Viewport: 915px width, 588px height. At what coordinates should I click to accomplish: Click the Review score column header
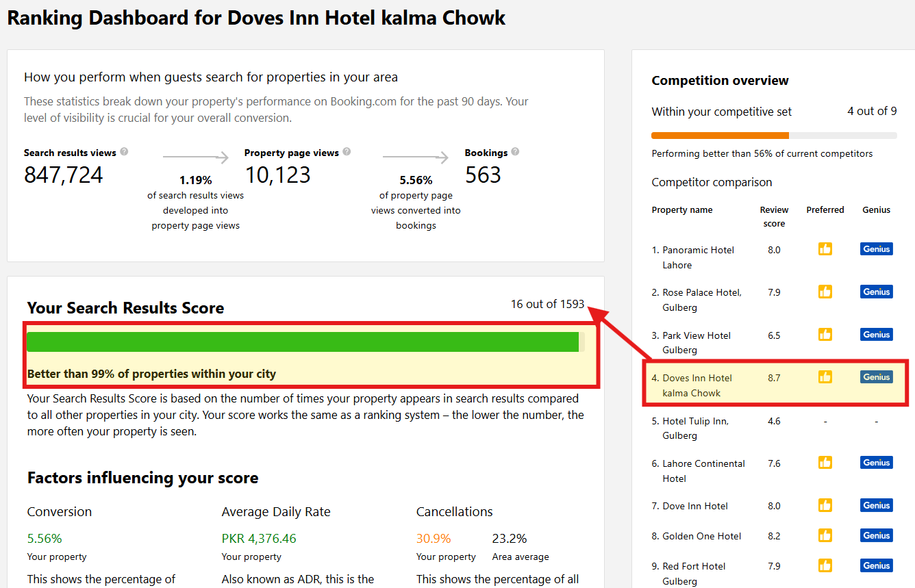click(774, 216)
